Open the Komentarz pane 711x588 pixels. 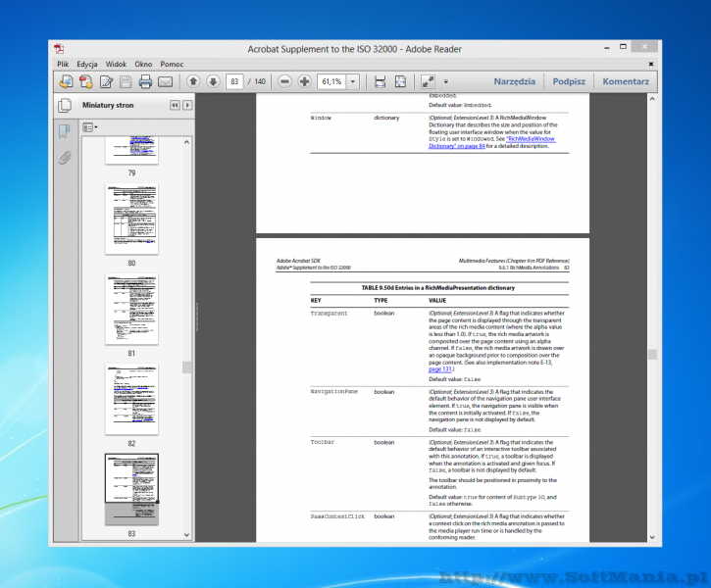coord(626,81)
